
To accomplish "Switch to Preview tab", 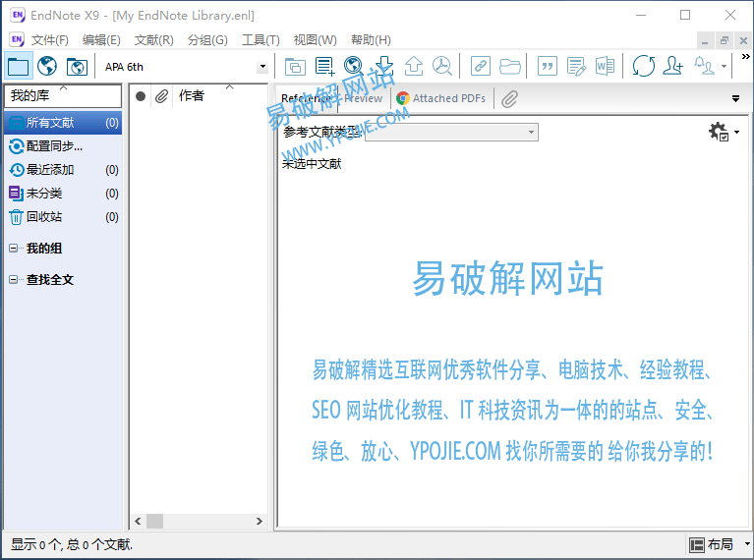I will 364,98.
